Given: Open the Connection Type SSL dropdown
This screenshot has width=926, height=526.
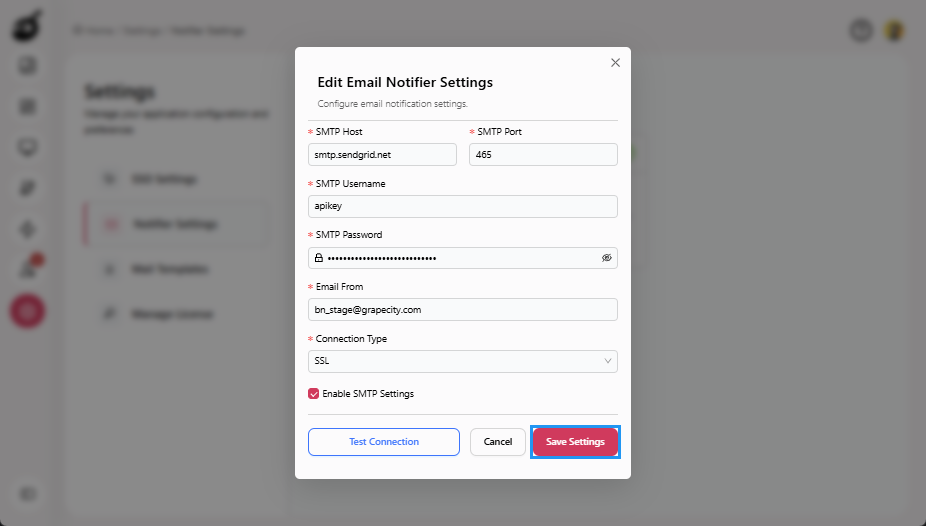Looking at the screenshot, I should coord(463,361).
